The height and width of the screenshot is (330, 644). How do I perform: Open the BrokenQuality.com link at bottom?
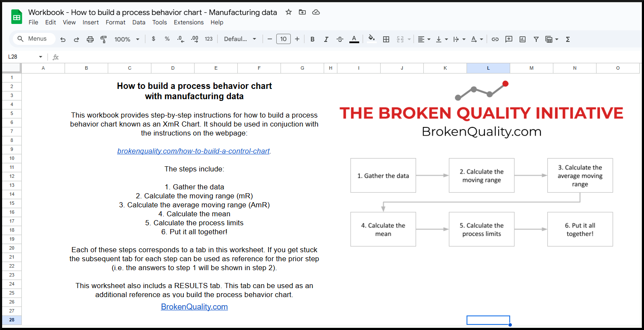pos(194,306)
